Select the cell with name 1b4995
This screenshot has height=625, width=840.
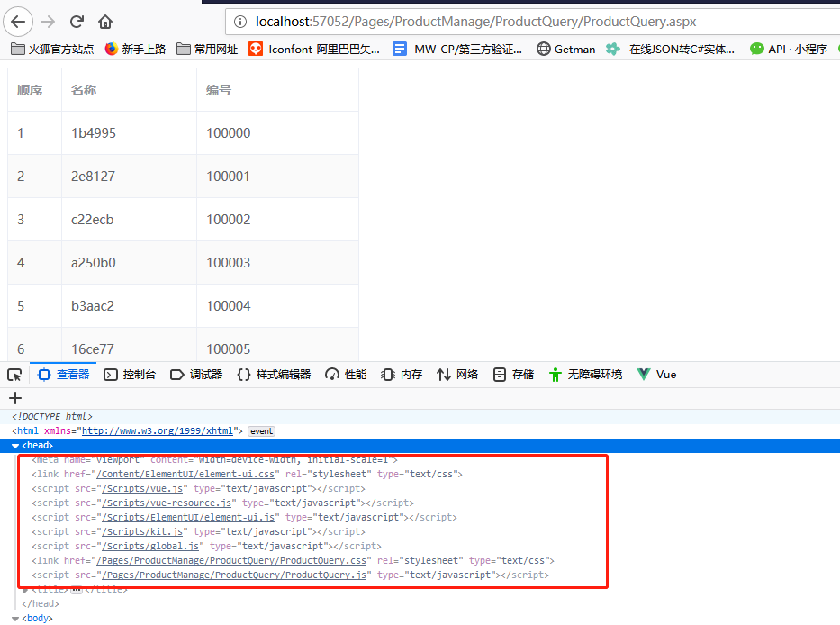129,133
